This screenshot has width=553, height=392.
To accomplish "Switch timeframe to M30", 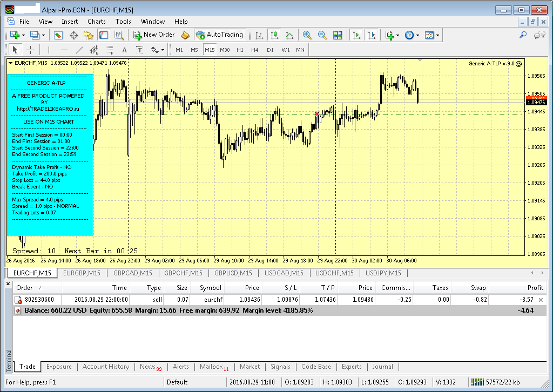I will (x=225, y=50).
